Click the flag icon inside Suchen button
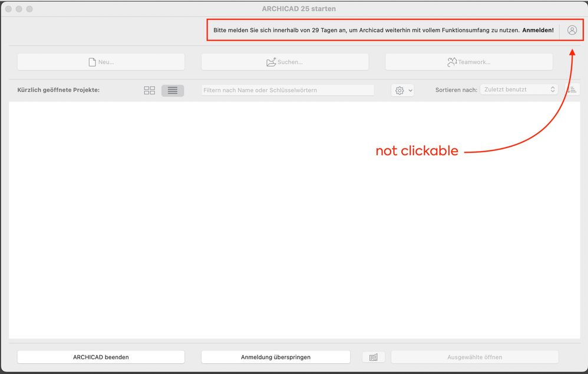 (271, 61)
